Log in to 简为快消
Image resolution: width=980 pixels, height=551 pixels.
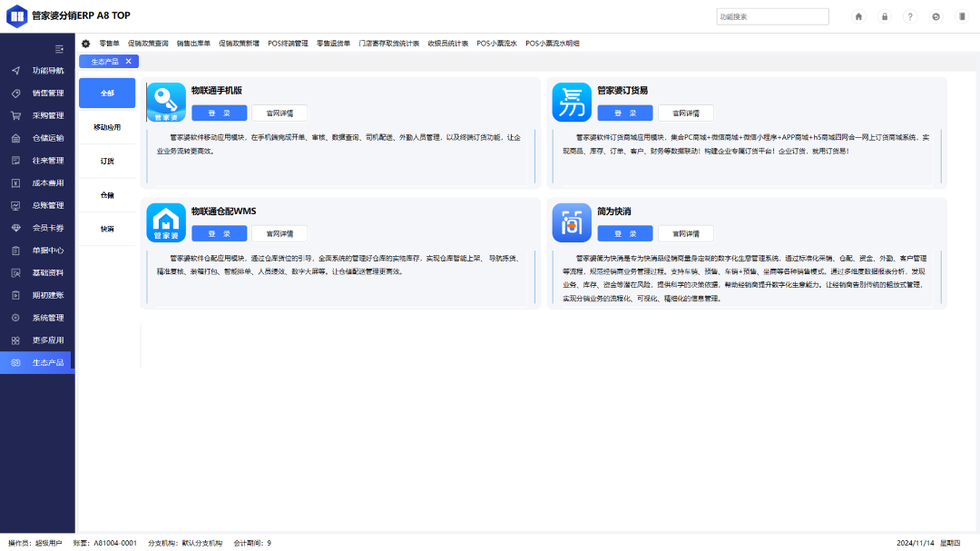click(x=625, y=234)
